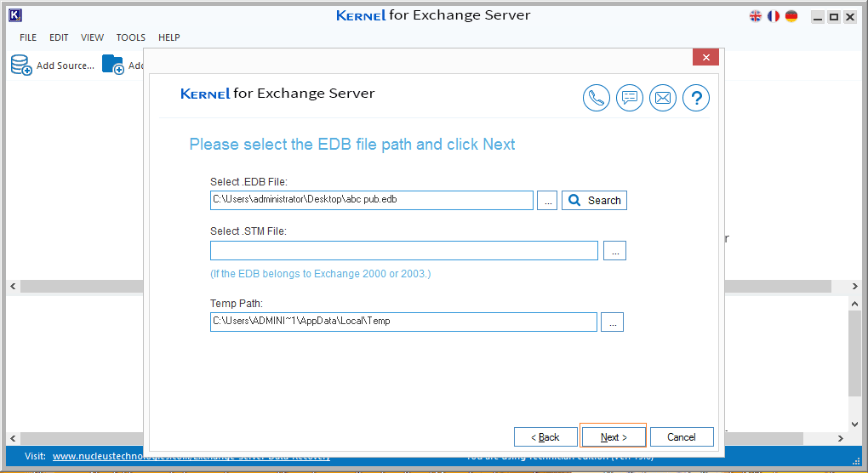
Task: Click left arrow of upper horizontal scrollbar
Action: tap(13, 286)
